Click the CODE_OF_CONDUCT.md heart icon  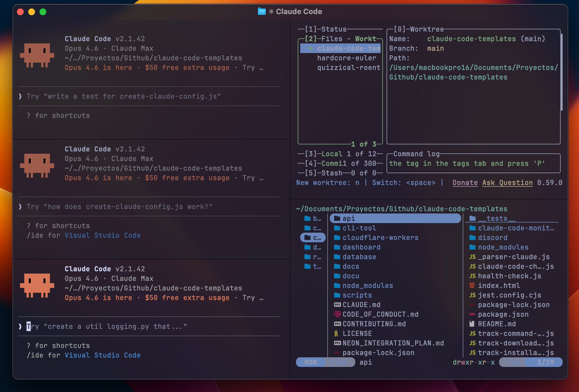click(337, 314)
